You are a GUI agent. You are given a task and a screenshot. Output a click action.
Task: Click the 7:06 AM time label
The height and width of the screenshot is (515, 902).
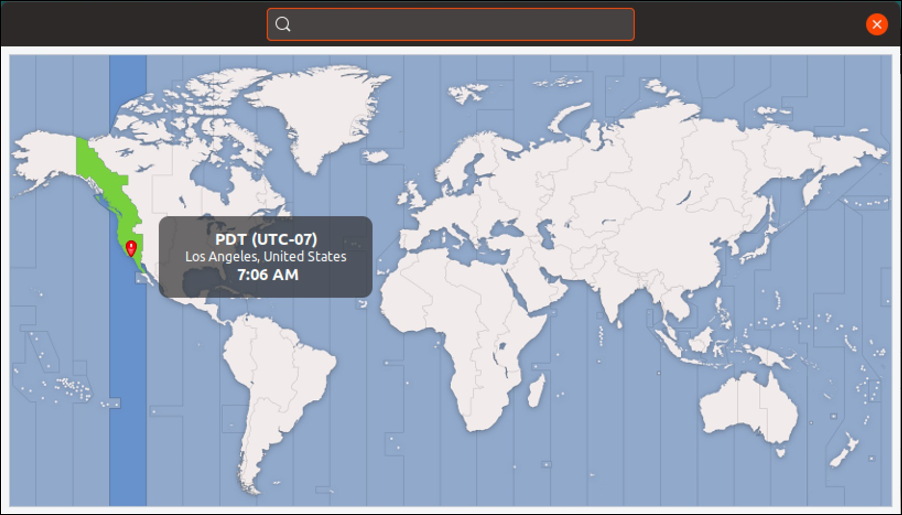267,274
